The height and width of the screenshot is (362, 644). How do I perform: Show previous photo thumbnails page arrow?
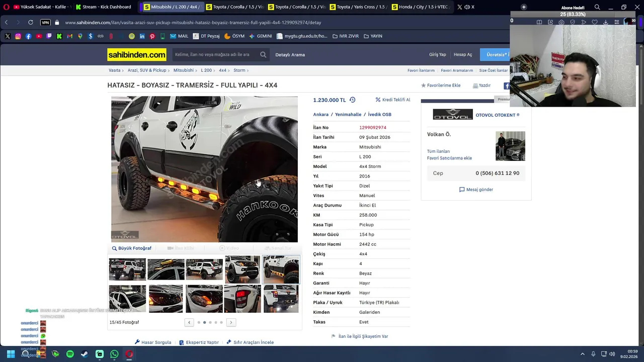tap(189, 322)
